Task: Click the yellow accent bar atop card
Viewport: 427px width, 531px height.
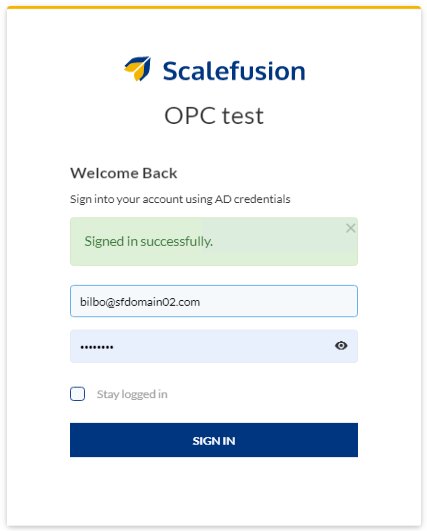Action: pyautogui.click(x=214, y=7)
